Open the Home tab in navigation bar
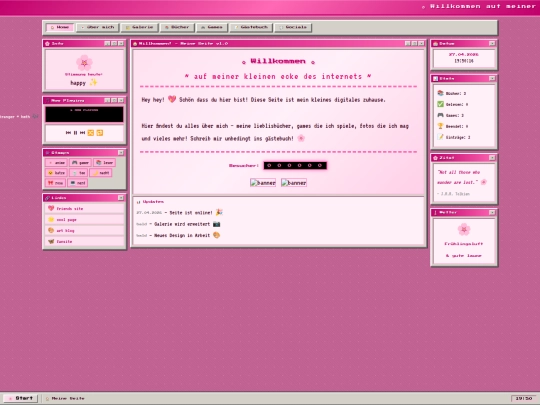540x405 pixels. [x=60, y=27]
